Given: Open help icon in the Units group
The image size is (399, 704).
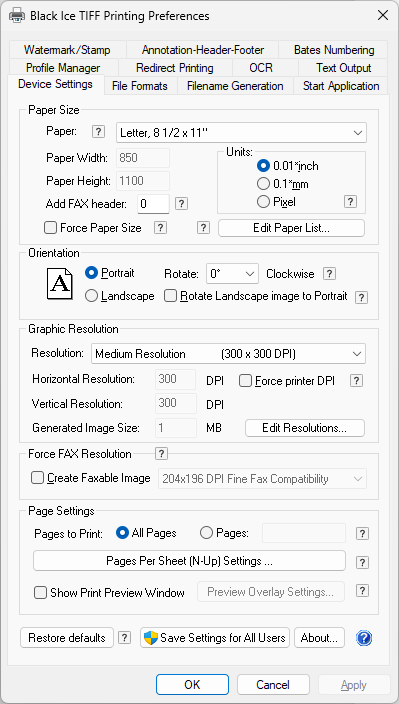Looking at the screenshot, I should click(351, 202).
